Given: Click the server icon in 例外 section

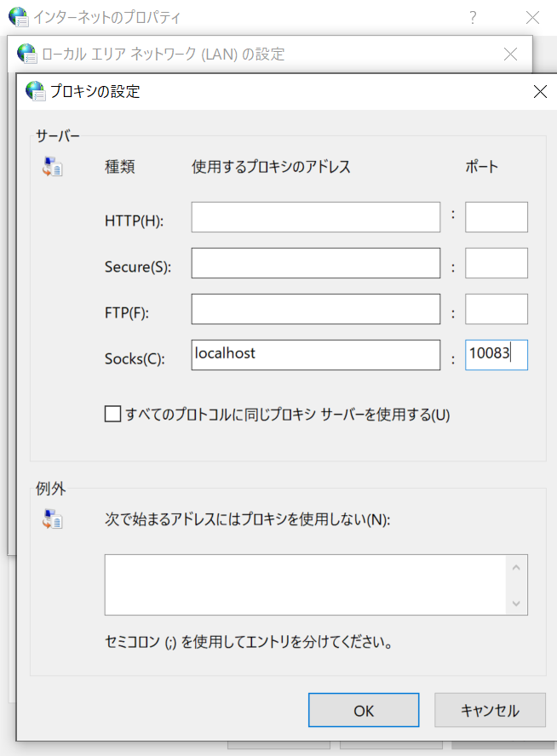Looking at the screenshot, I should (x=52, y=519).
